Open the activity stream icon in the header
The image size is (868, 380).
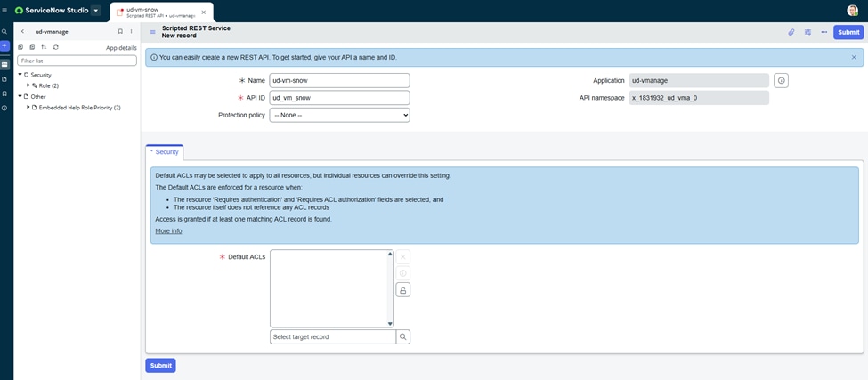[x=807, y=32]
